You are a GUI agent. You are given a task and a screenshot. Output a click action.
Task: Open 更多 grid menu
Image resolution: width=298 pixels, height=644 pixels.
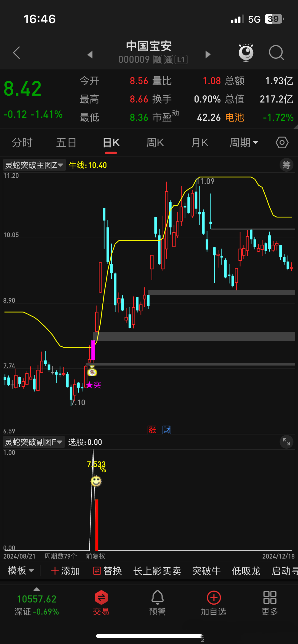(x=270, y=603)
